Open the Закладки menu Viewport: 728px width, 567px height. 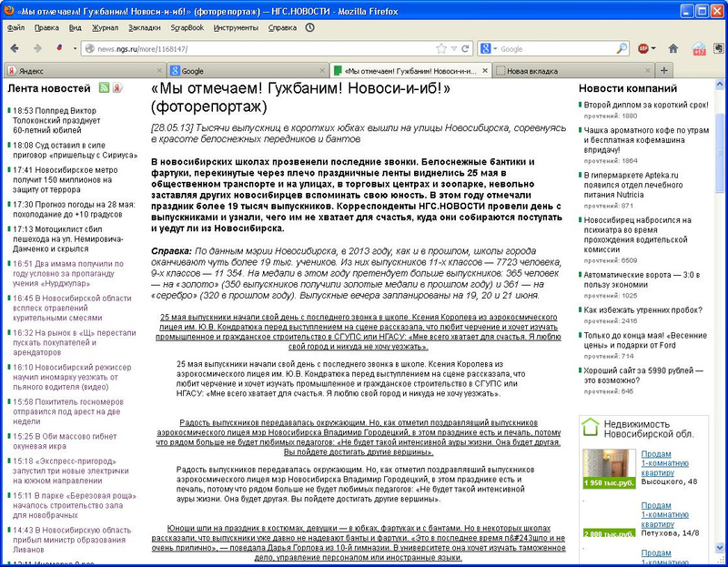[145, 28]
